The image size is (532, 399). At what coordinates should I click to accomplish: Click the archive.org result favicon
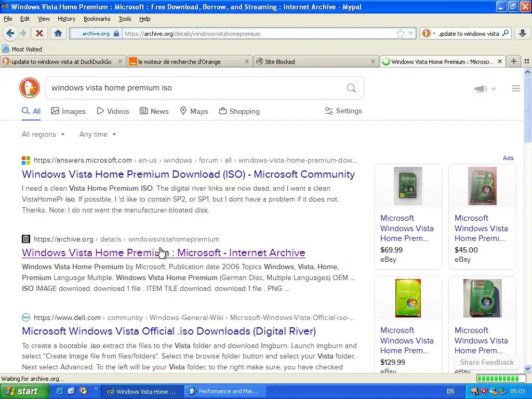click(26, 239)
